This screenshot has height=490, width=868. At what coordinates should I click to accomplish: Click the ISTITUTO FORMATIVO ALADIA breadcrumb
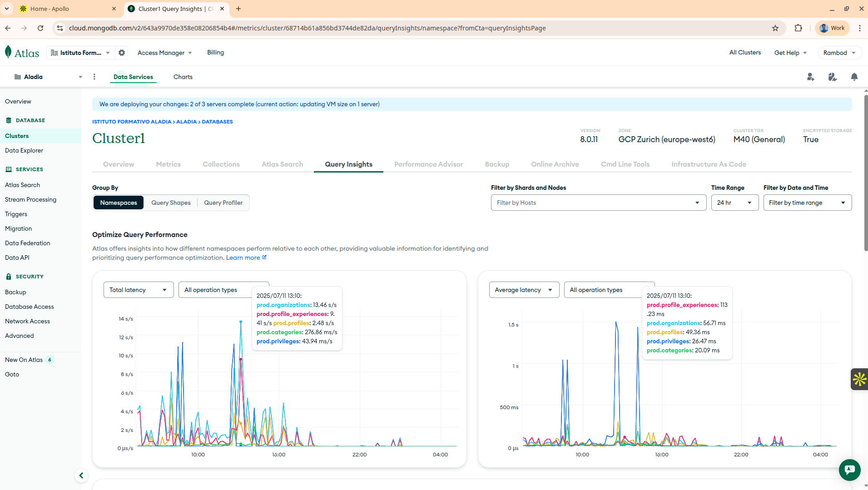pos(132,122)
